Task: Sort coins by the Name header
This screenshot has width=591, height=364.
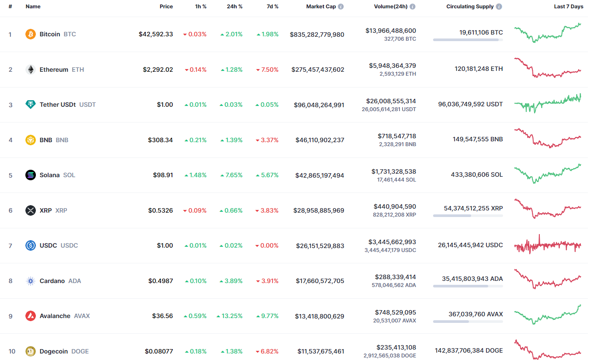Action: click(33, 7)
